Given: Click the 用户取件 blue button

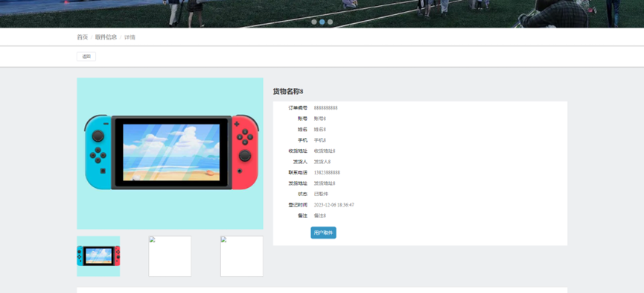Looking at the screenshot, I should point(323,233).
